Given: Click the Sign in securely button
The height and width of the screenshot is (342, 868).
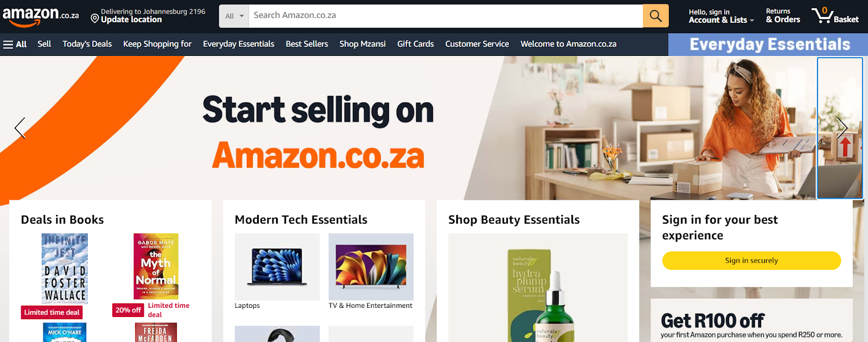Looking at the screenshot, I should [751, 261].
